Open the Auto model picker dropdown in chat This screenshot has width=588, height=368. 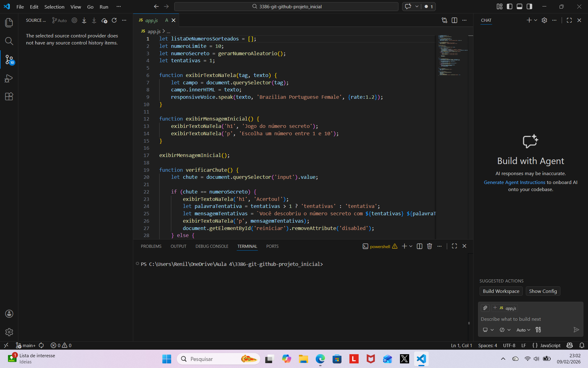pos(523,330)
